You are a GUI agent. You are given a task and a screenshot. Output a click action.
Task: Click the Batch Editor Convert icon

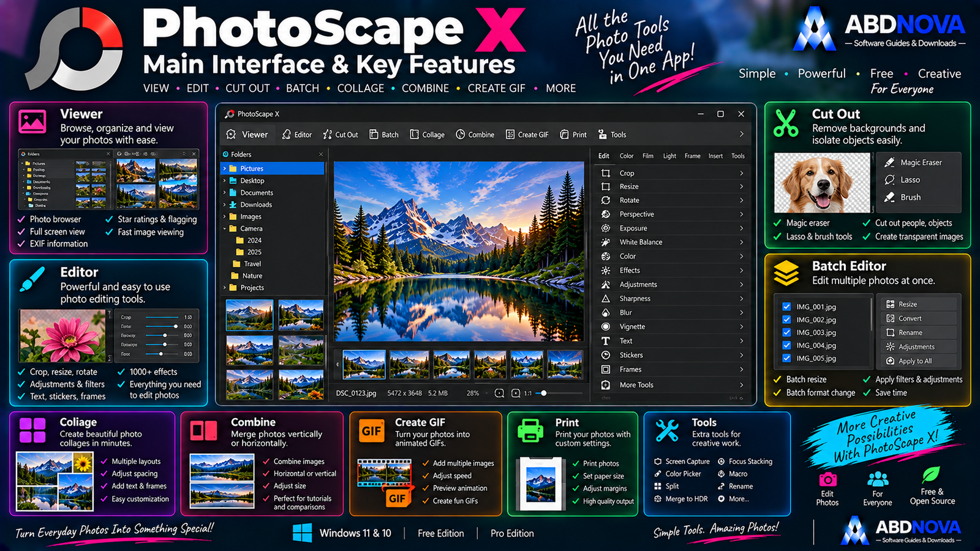[891, 318]
